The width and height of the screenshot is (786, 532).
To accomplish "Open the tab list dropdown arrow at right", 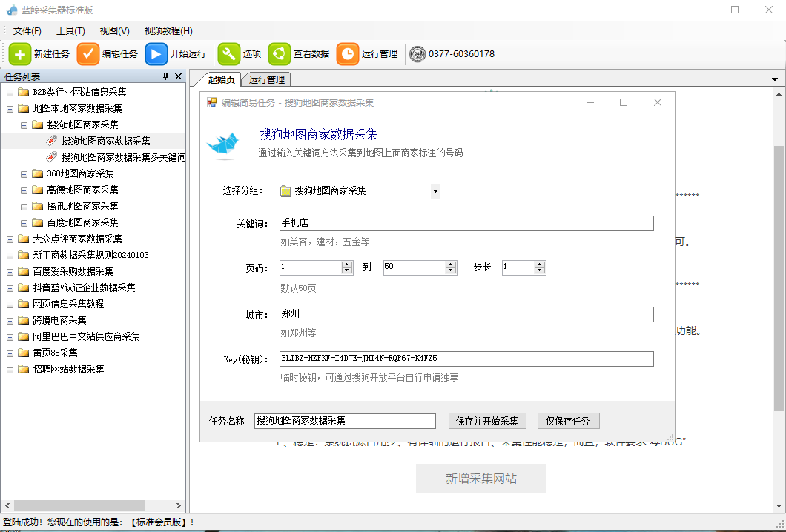I will click(775, 79).
